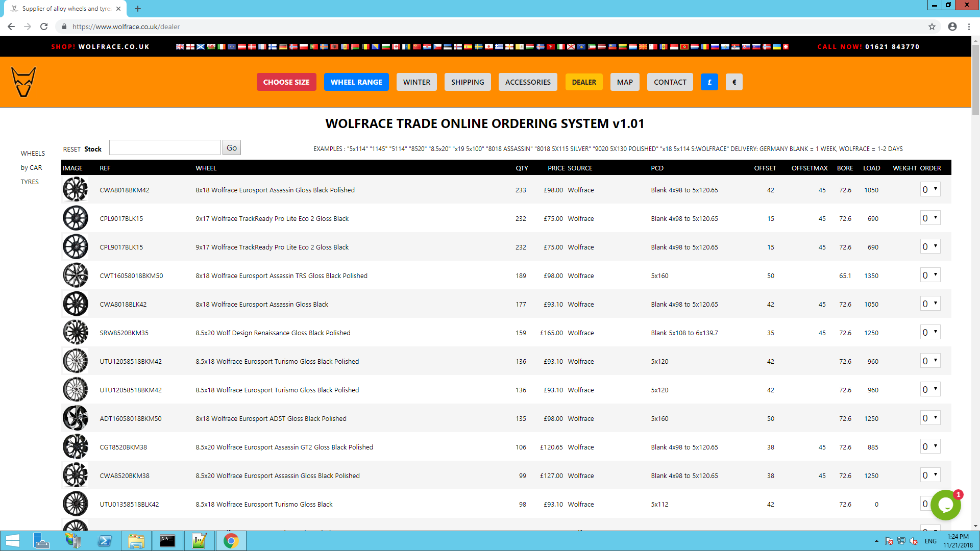Image resolution: width=980 pixels, height=551 pixels.
Task: Focus the Stock search input field
Action: 165,147
